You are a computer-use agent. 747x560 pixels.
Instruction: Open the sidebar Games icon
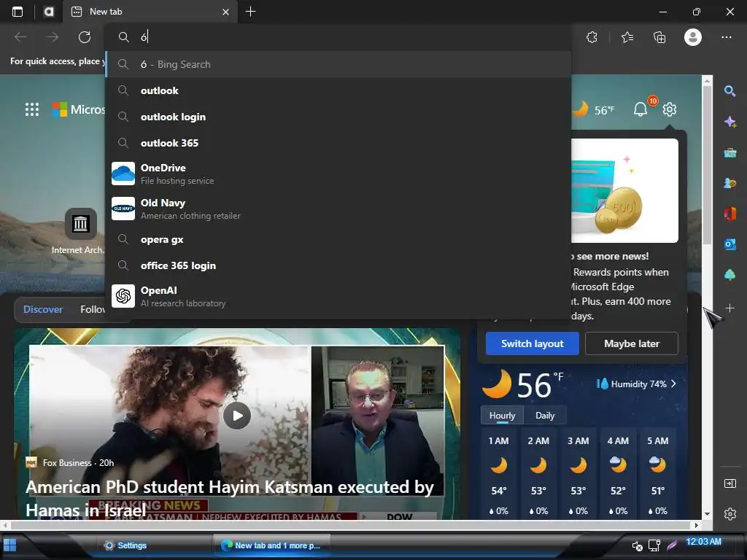729,183
